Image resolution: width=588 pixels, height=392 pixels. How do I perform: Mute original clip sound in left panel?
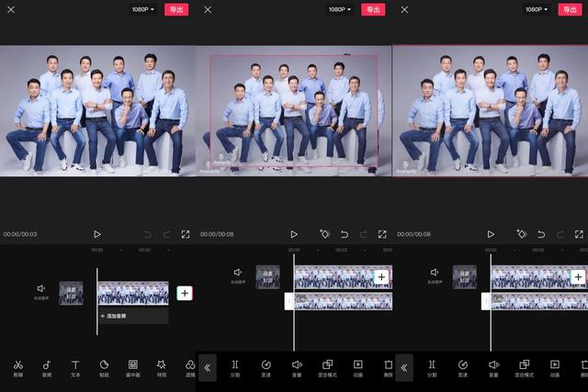pos(41,292)
